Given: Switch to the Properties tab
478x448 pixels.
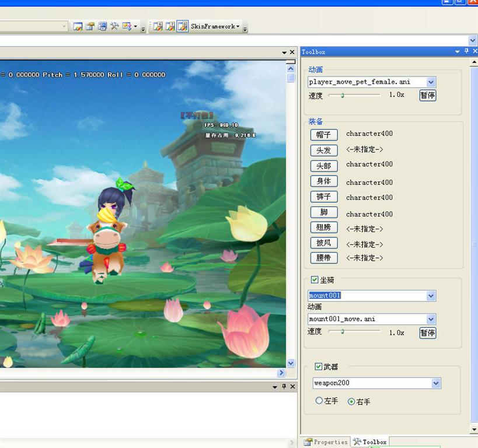Looking at the screenshot, I should coord(326,442).
